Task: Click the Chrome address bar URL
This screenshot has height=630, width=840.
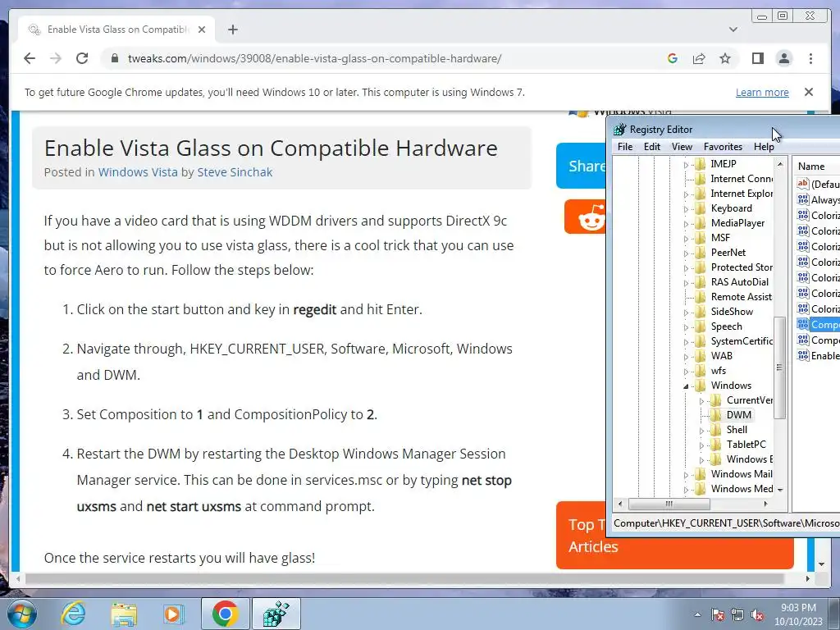Action: pos(314,58)
